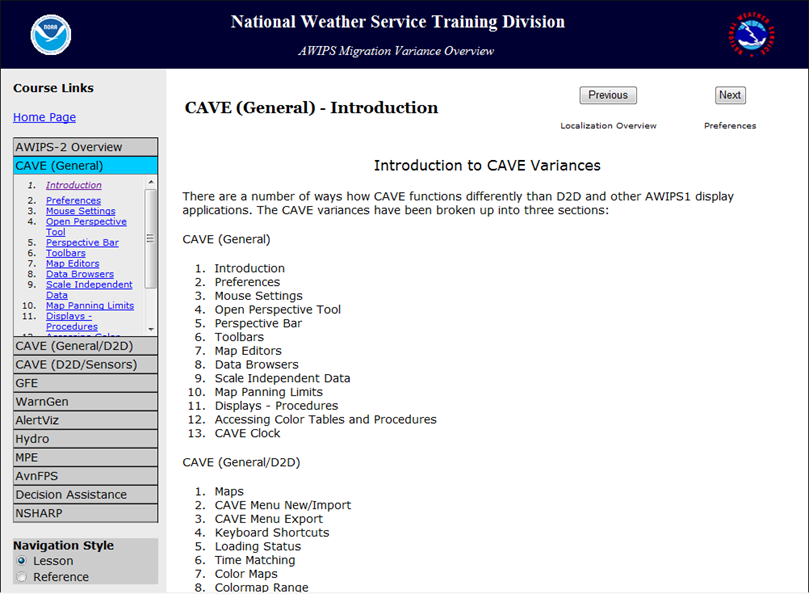The width and height of the screenshot is (809, 594).
Task: Click the 'AWIPS Migration Variance Overview' subtitle
Action: (x=396, y=51)
